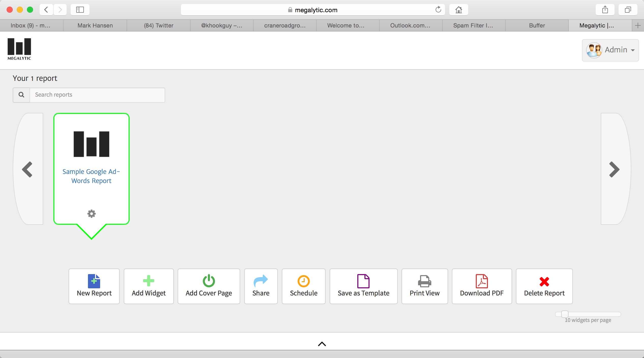
Task: Switch to craneroadgro... browser tab
Action: point(285,25)
